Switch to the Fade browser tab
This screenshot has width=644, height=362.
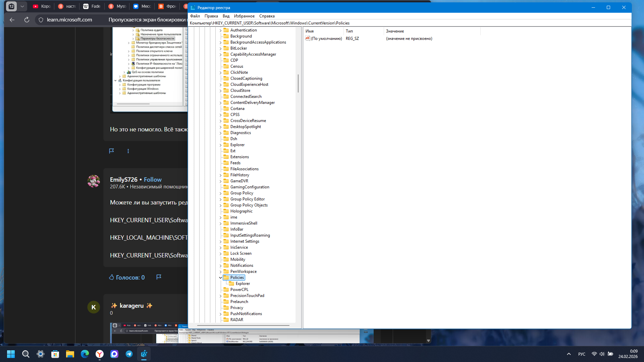(92, 6)
